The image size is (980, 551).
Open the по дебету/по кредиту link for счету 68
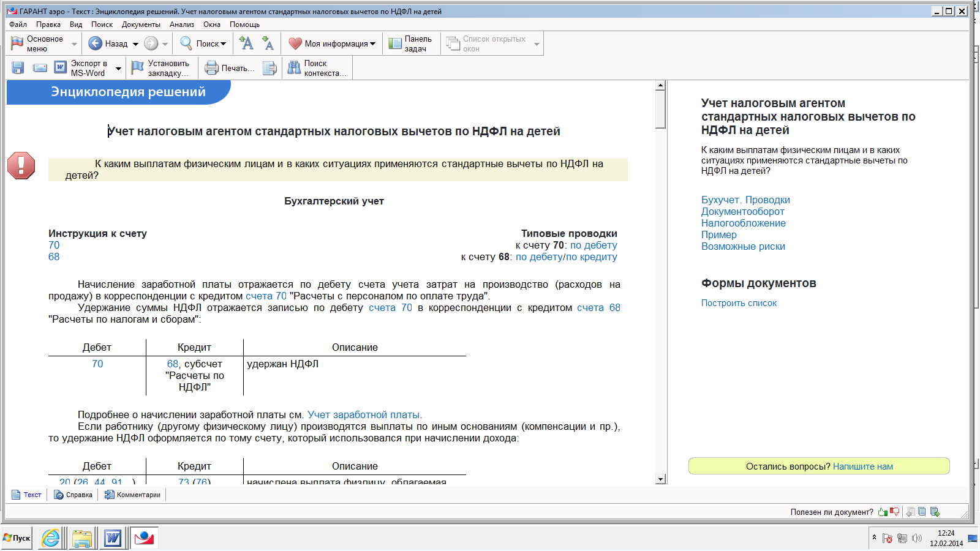coord(567,257)
